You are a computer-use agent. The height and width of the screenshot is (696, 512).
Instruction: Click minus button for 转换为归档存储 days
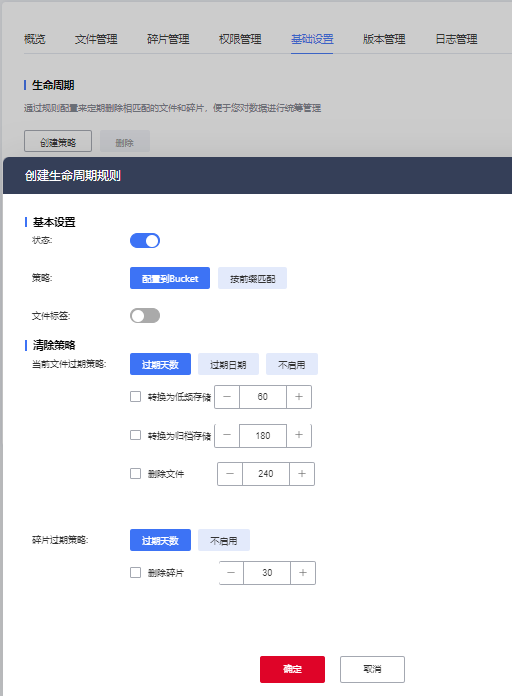(227, 435)
